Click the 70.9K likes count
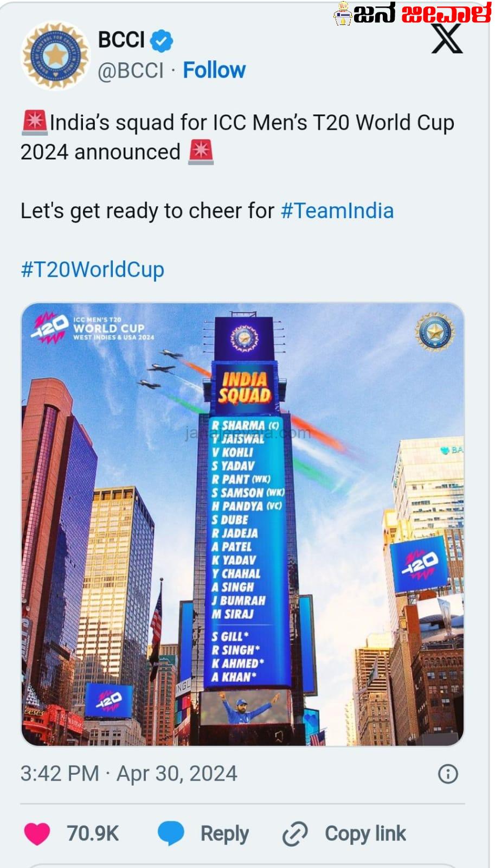495x868 pixels. [x=93, y=834]
